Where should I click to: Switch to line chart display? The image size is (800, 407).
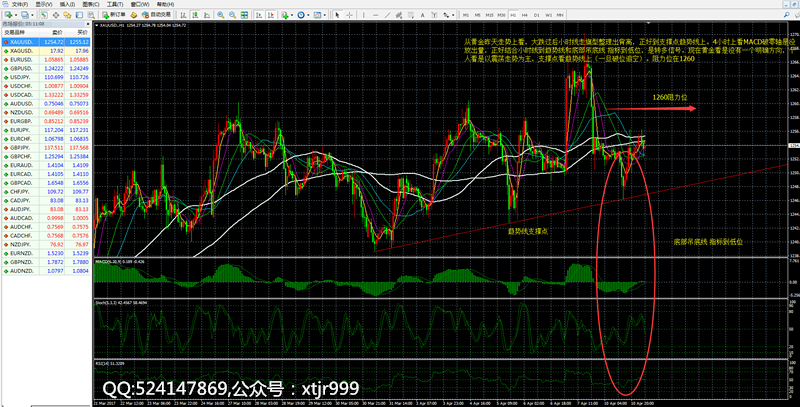click(207, 15)
